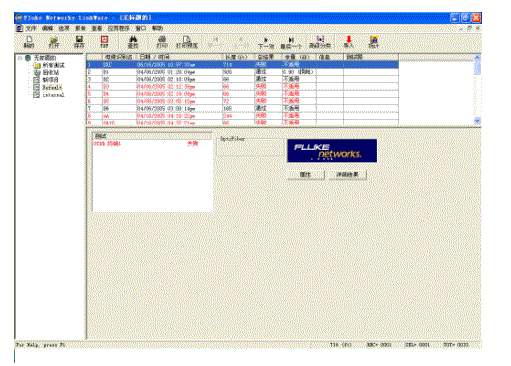Click the print preview (打印预览) icon

(187, 42)
